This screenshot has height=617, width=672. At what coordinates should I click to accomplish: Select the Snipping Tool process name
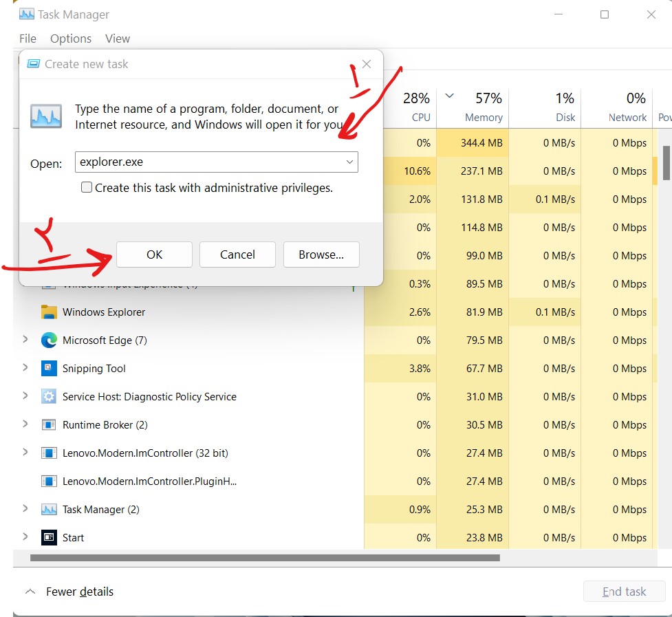(94, 369)
